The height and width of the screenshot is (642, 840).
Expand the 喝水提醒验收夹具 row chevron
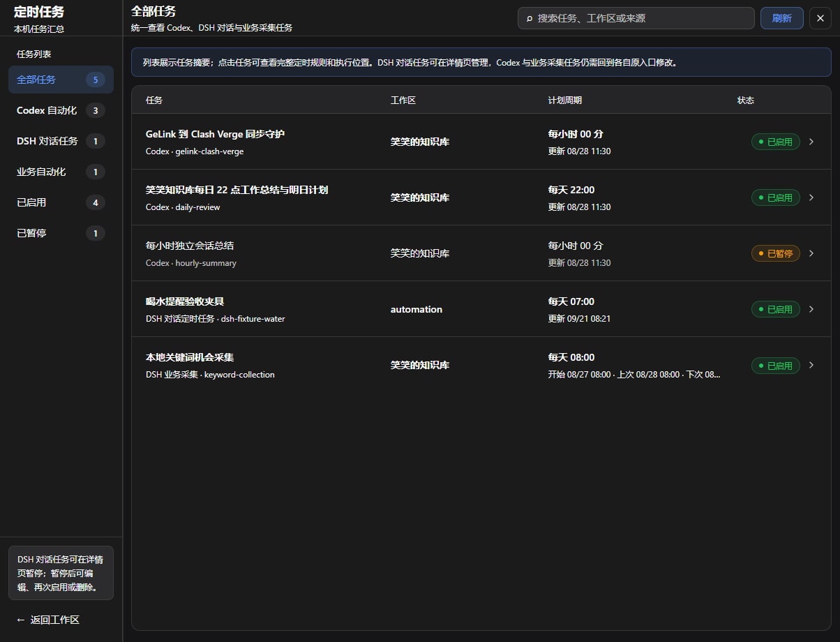(x=811, y=309)
